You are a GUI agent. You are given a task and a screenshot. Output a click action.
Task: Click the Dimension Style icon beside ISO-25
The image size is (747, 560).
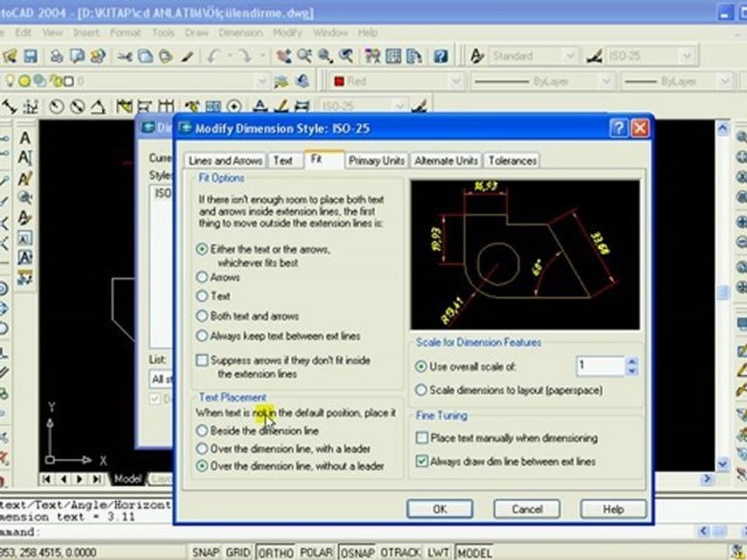(x=594, y=56)
